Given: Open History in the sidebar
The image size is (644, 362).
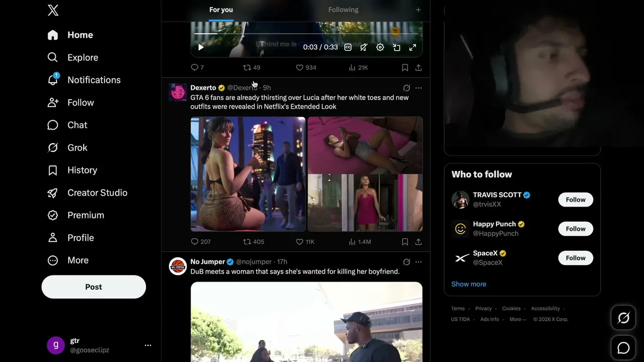Looking at the screenshot, I should click(72, 170).
